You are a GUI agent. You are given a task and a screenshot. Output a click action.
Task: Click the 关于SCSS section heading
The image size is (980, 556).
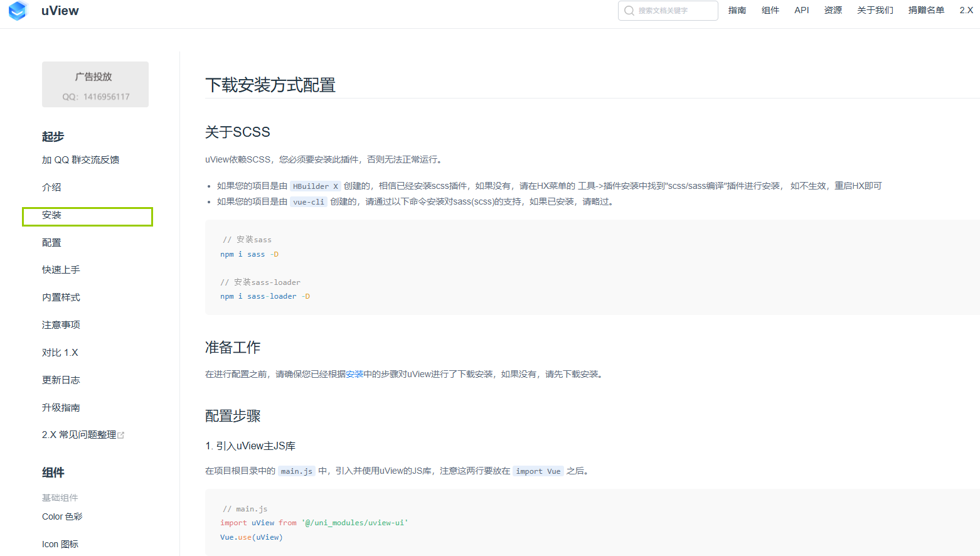[238, 132]
